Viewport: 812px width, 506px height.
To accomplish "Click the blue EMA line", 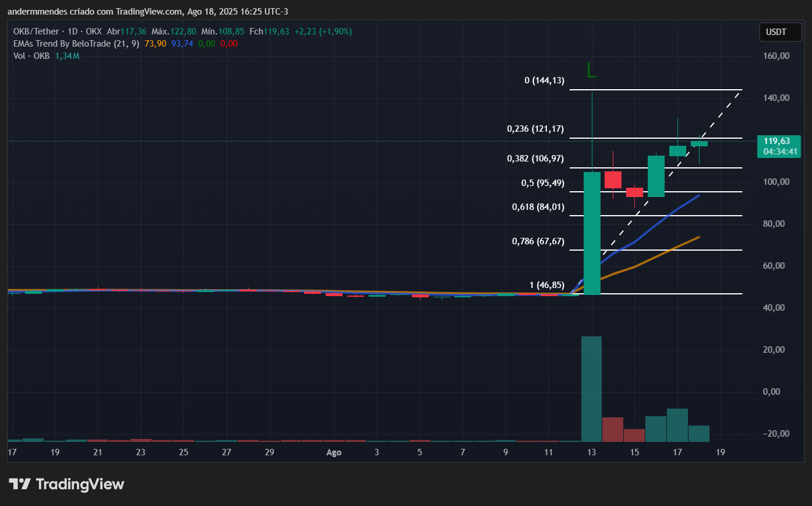I will pyautogui.click(x=656, y=223).
